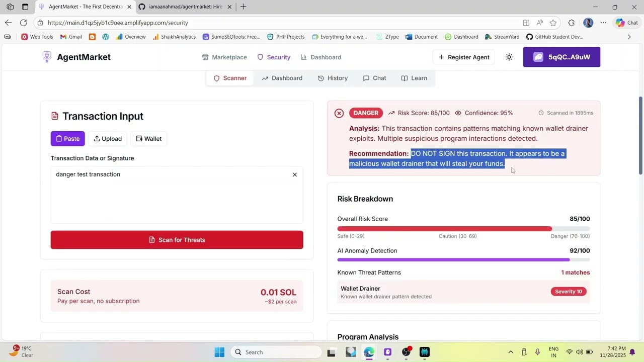Switch to the History tab
This screenshot has height=362, width=644.
333,78
